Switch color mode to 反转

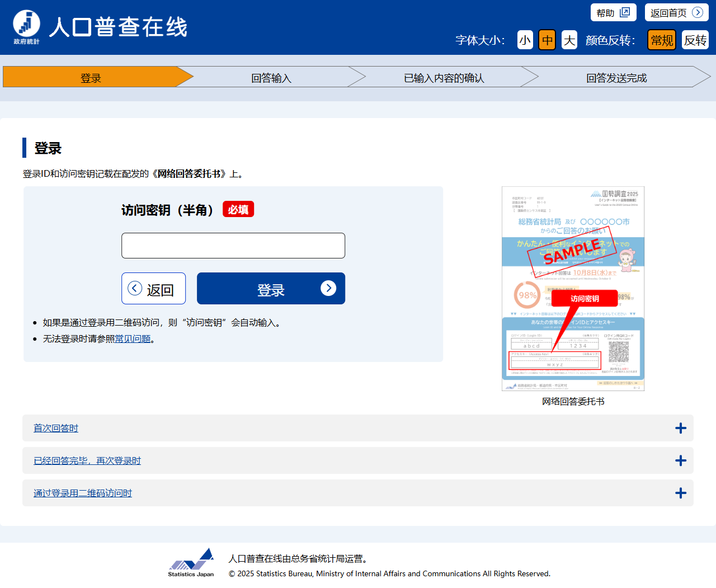click(695, 40)
